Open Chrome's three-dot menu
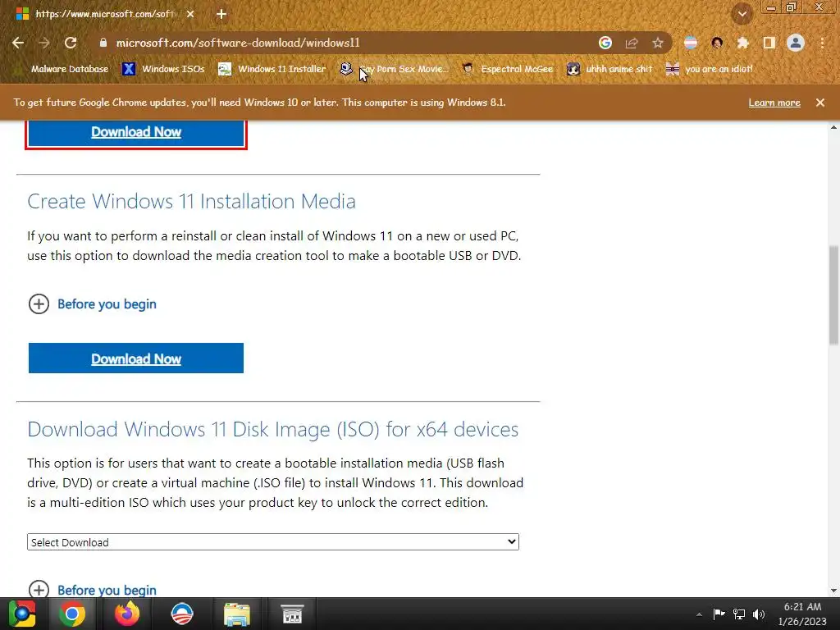This screenshot has height=630, width=840. tap(822, 43)
